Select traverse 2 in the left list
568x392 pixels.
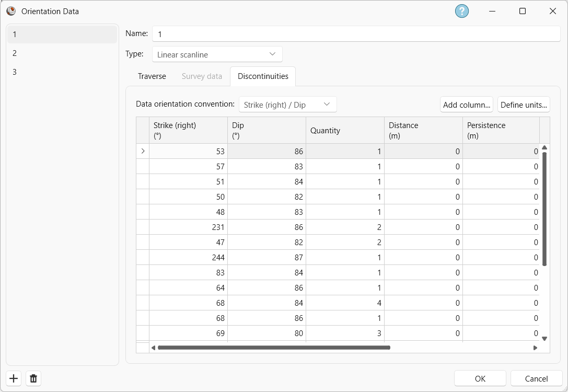point(62,53)
